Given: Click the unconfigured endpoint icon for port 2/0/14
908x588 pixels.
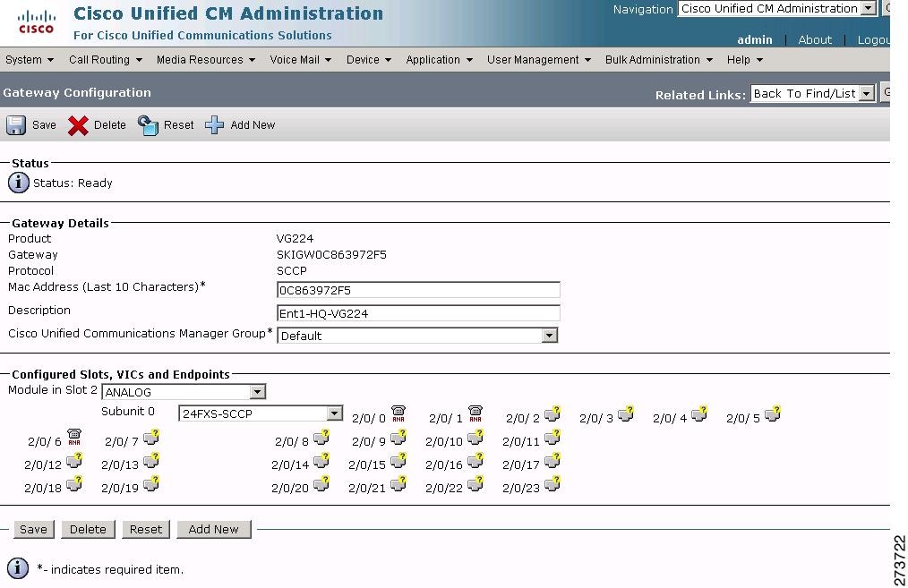Looking at the screenshot, I should click(321, 460).
